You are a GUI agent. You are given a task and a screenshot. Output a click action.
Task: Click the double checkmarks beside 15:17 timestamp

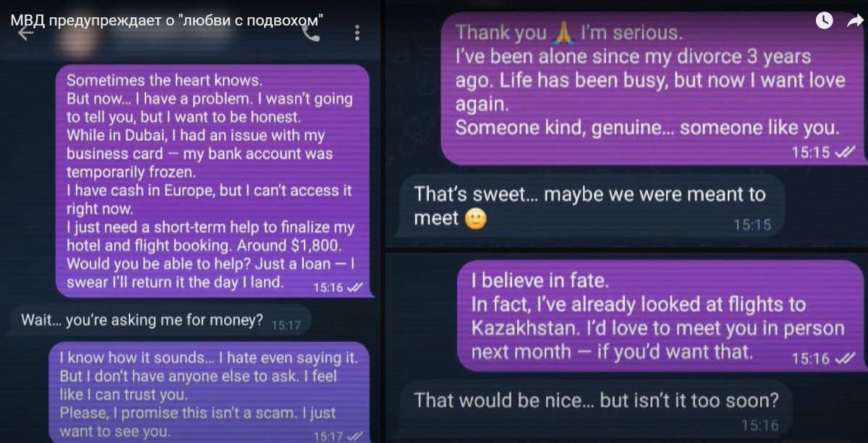(x=354, y=436)
